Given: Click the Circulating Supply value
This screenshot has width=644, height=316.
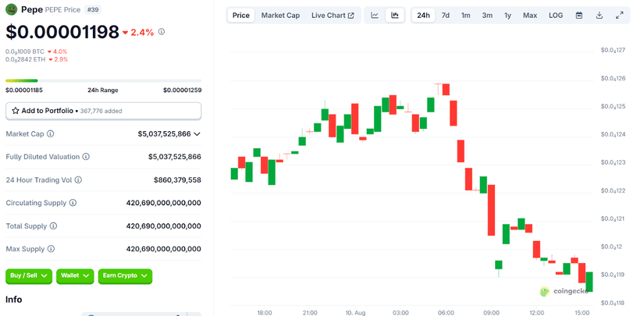Looking at the screenshot, I should [x=163, y=203].
